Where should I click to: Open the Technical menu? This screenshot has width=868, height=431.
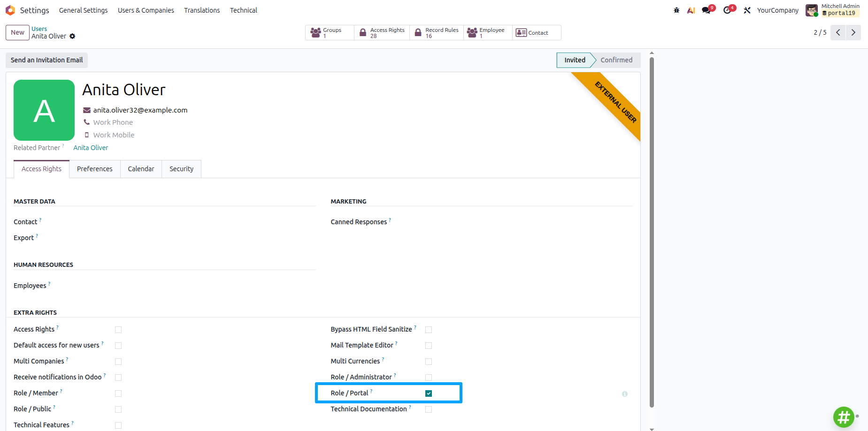click(x=244, y=10)
